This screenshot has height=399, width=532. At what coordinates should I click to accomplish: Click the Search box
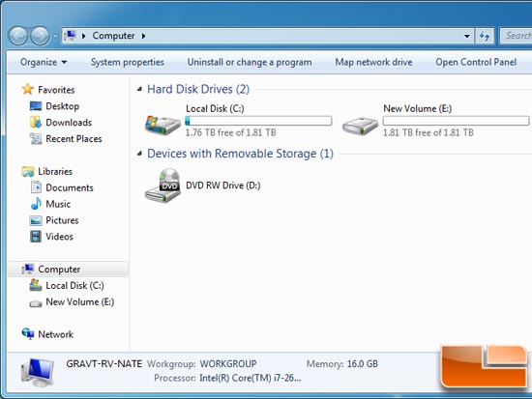516,36
